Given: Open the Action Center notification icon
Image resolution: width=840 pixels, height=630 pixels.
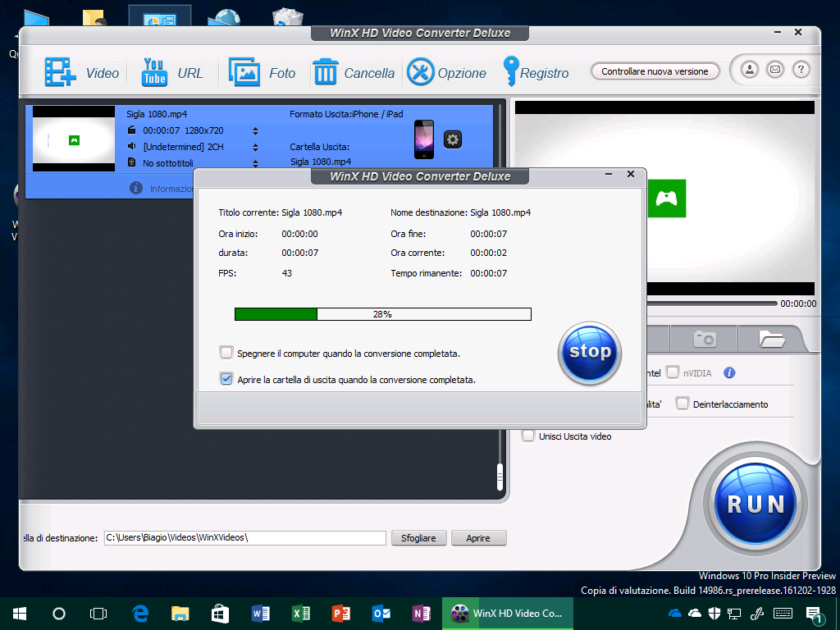Looking at the screenshot, I should coord(815,614).
